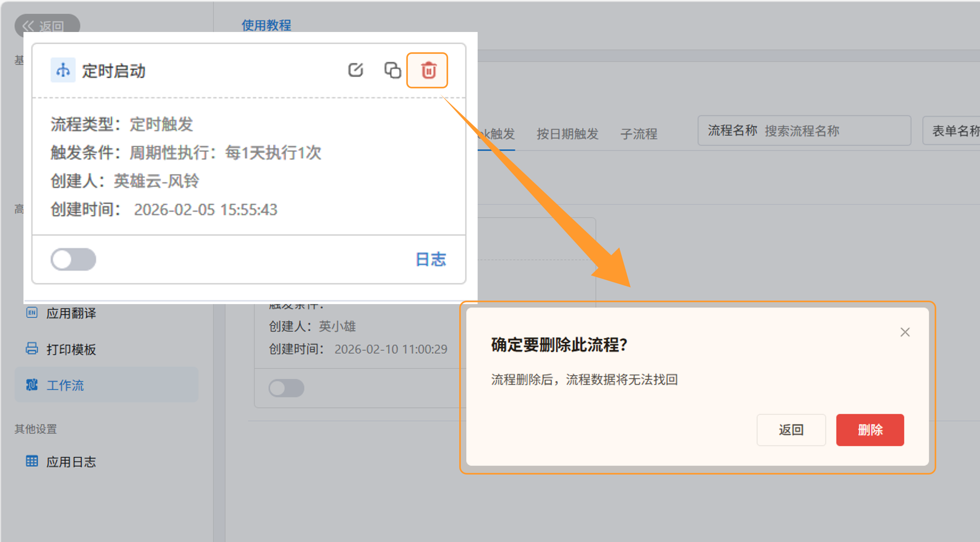Toggle the switch on the 英小雄 workflow card
The image size is (980, 542).
coord(286,388)
